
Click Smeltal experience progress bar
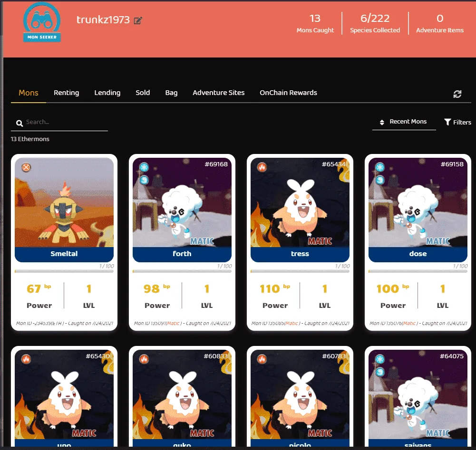pos(64,271)
